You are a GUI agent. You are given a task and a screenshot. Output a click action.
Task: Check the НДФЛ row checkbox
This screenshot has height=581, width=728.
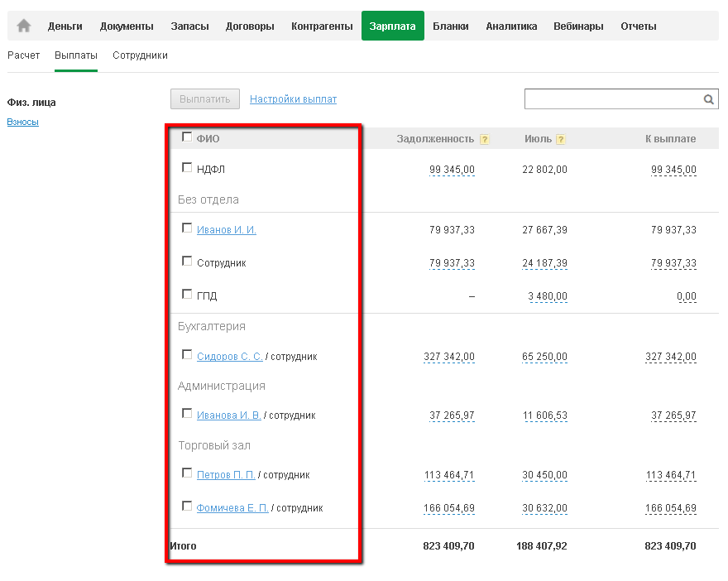pyautogui.click(x=187, y=168)
